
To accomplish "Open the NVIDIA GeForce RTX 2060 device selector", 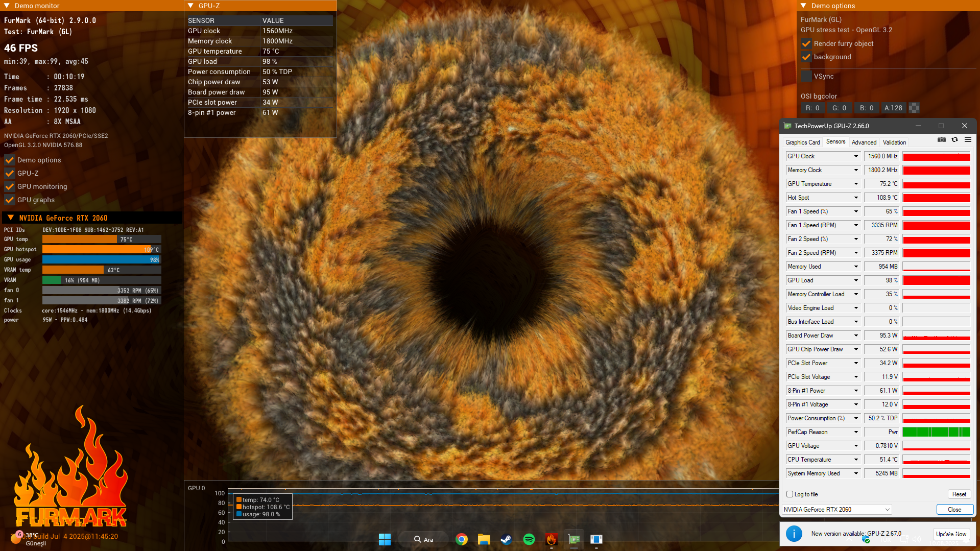I will 836,510.
